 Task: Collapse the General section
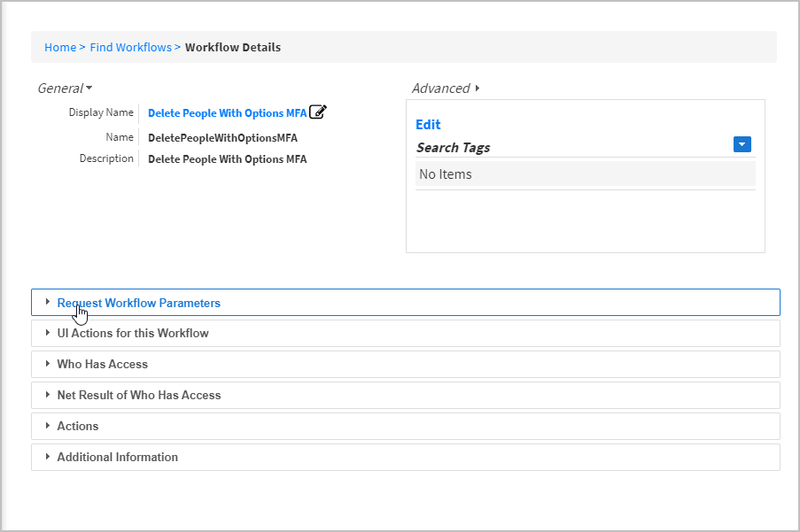(63, 88)
